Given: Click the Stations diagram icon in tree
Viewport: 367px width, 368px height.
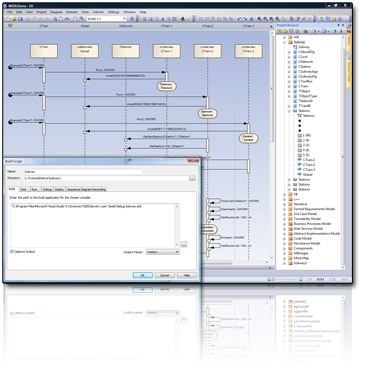Looking at the screenshot, I should click(x=299, y=116).
